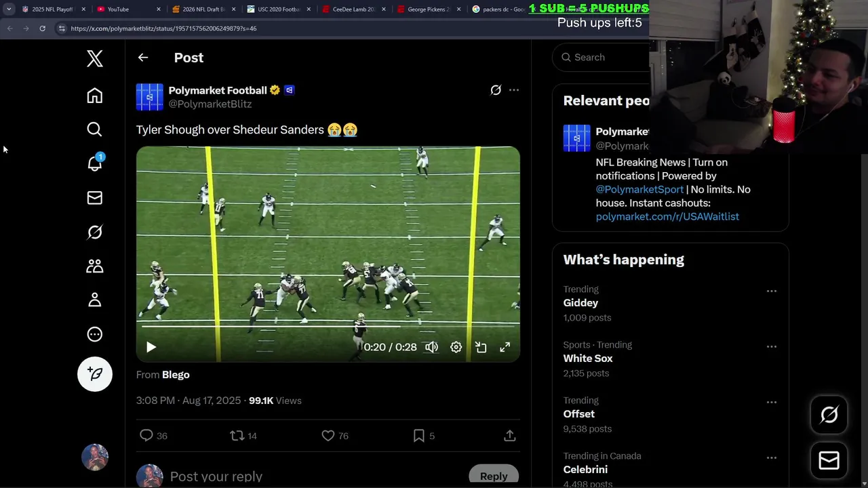
Task: Click the browser forward arrow
Action: point(26,28)
